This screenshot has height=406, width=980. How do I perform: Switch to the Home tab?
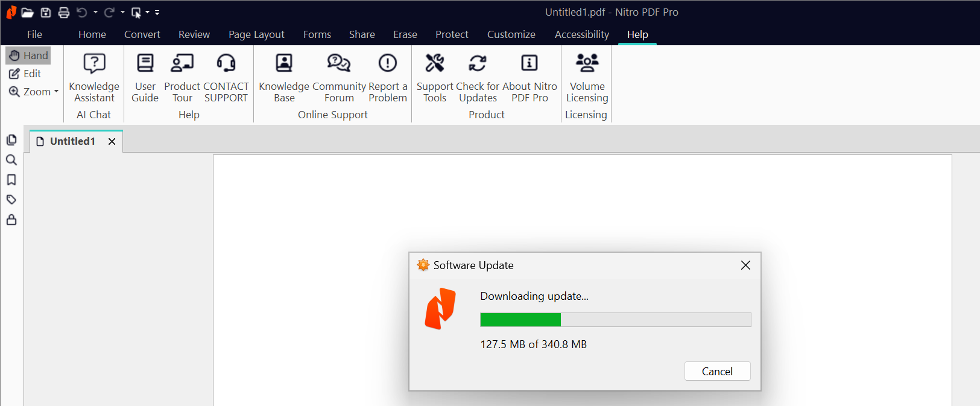click(x=92, y=34)
